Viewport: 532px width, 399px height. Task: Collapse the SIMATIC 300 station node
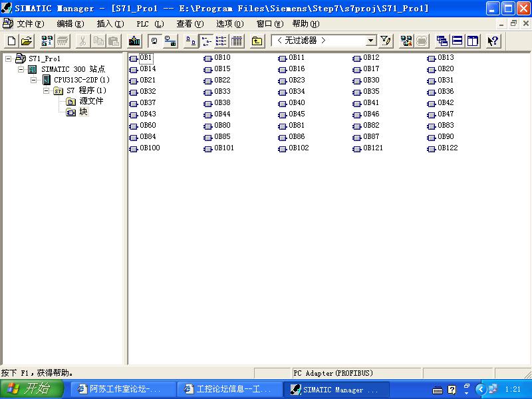pos(21,70)
